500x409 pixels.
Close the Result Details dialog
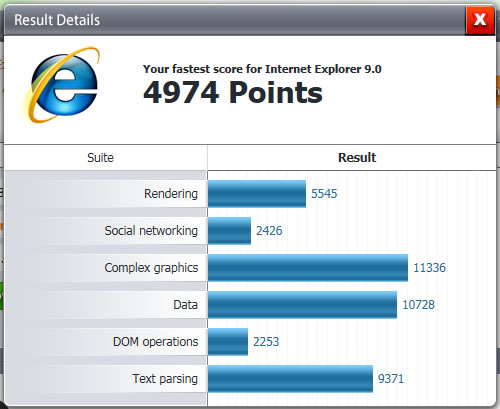[480, 20]
